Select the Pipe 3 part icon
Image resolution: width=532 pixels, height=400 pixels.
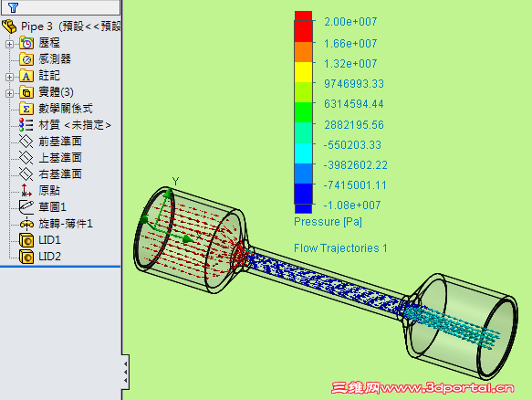pyautogui.click(x=9, y=26)
